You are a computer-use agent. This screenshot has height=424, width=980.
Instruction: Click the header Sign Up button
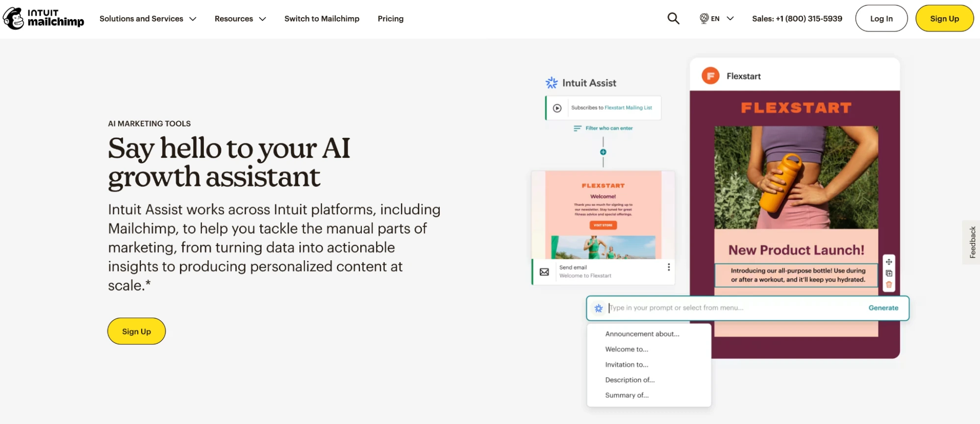pyautogui.click(x=944, y=19)
